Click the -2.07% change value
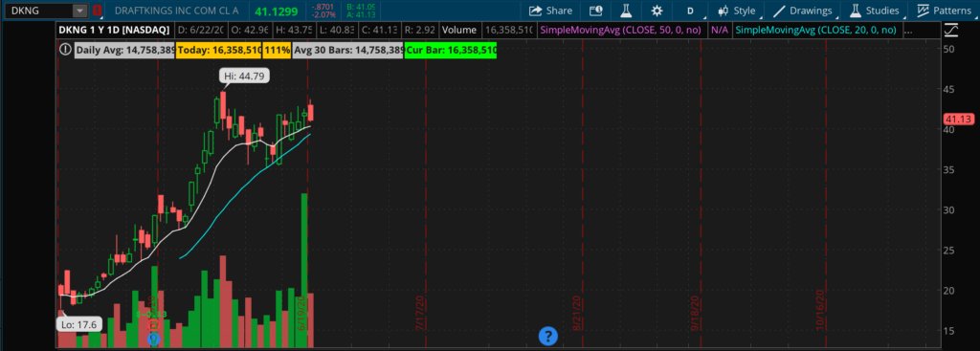This screenshot has width=980, height=351. 324,14
